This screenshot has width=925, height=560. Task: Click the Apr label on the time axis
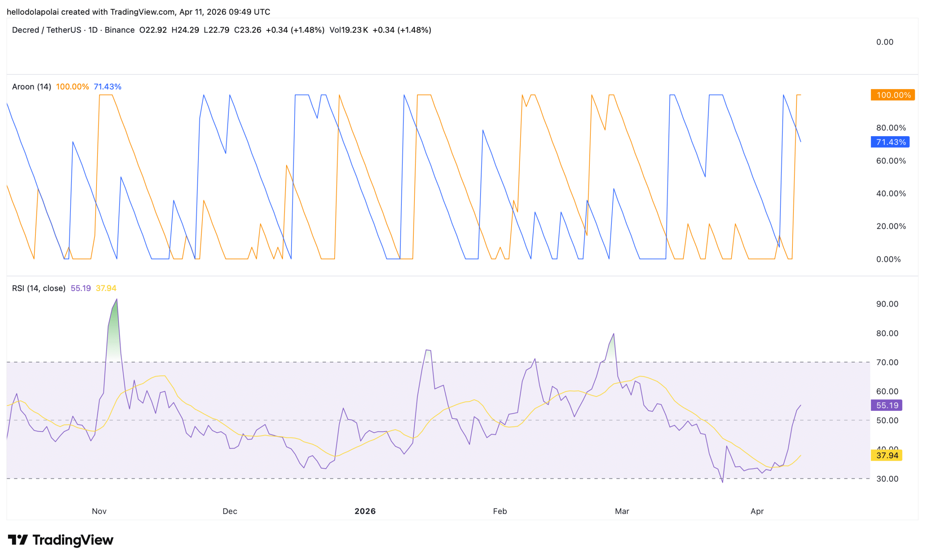[757, 511]
